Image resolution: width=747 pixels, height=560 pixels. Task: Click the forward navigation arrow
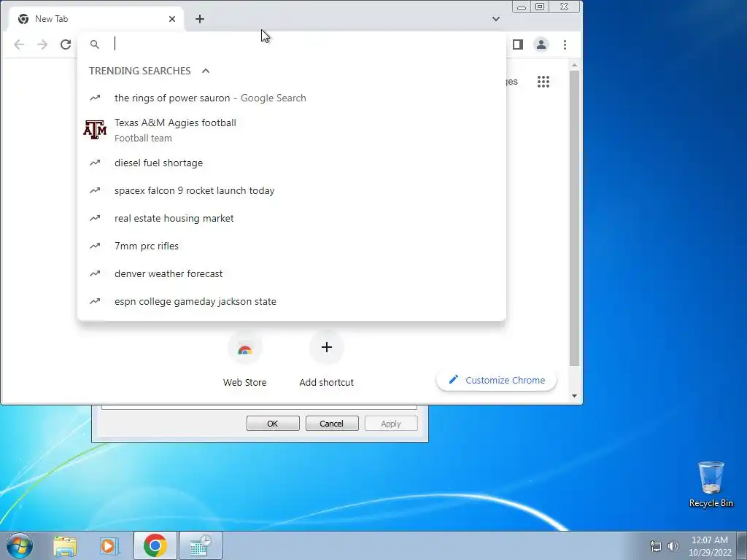[42, 44]
